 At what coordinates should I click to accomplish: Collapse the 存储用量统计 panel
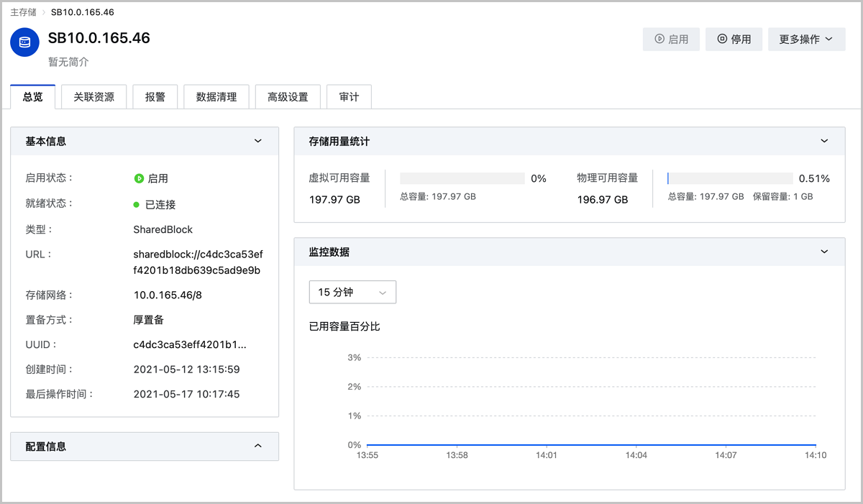coord(824,142)
